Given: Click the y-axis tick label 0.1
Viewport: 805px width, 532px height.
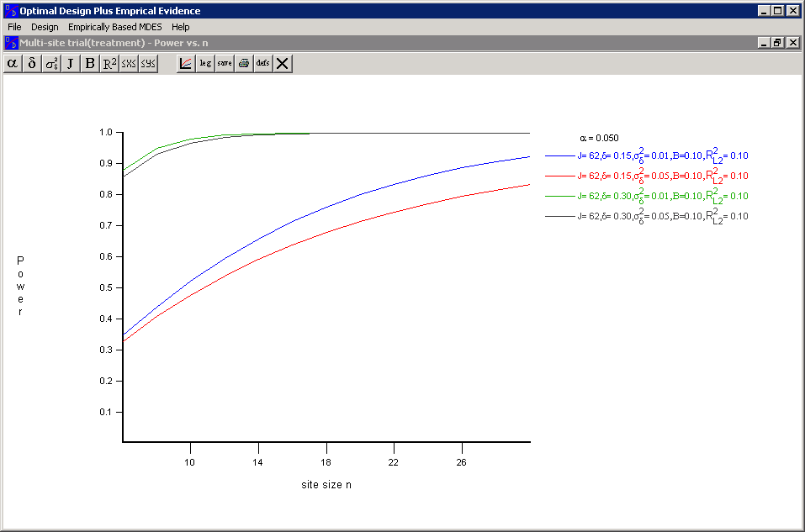Looking at the screenshot, I should (106, 412).
